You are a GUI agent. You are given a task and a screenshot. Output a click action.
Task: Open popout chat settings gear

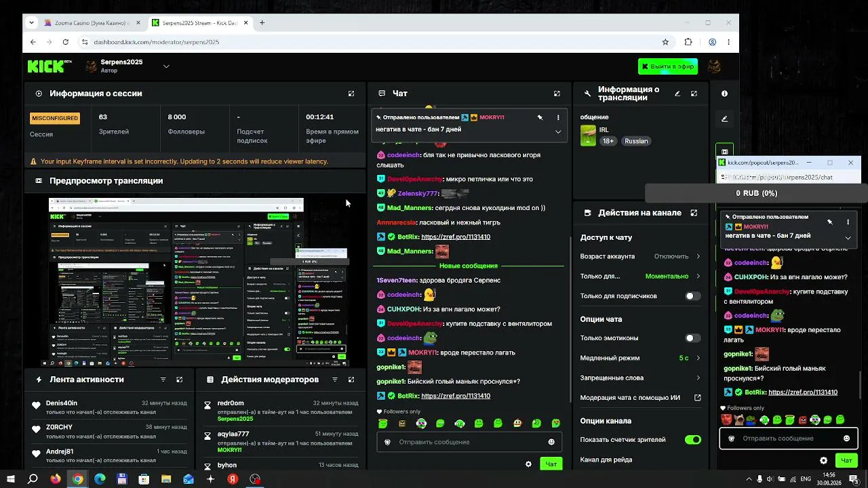click(823, 461)
